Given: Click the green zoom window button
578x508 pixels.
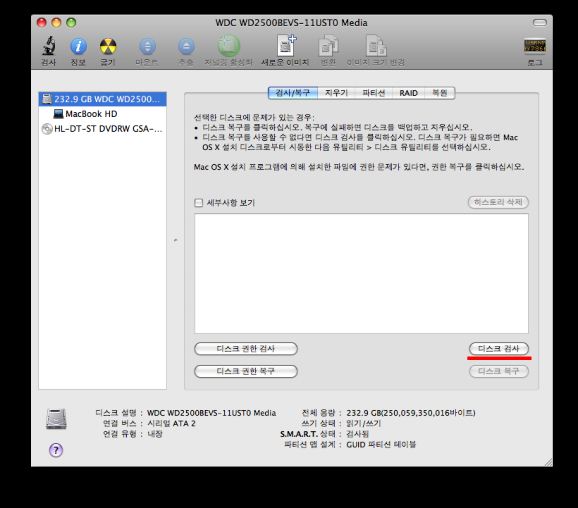Looking at the screenshot, I should [71, 23].
